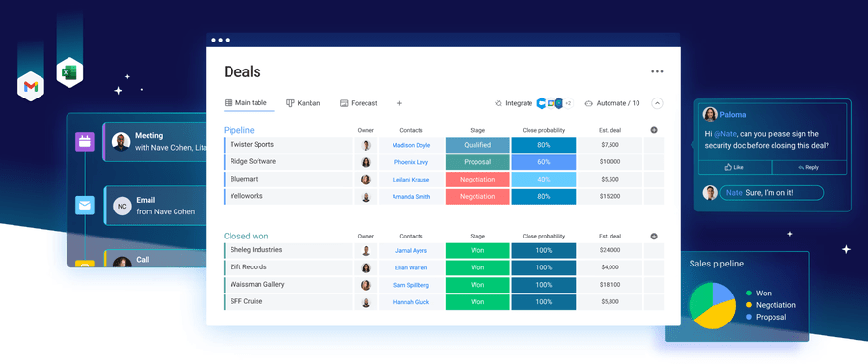Click the blue envelope Email icon
Screen dimensions: 868x364
(85, 206)
